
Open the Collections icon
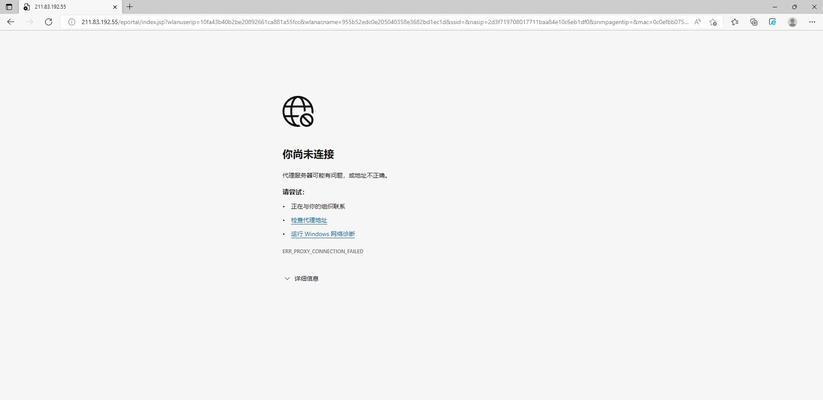[754, 22]
